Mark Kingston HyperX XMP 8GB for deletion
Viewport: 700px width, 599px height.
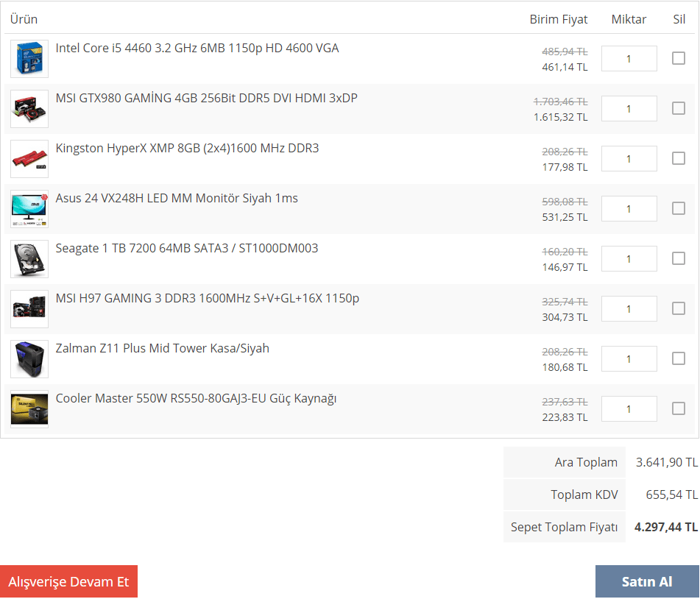(679, 158)
